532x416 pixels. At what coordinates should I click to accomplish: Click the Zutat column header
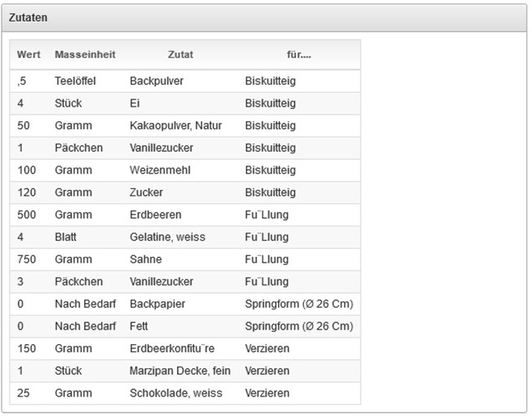click(180, 55)
